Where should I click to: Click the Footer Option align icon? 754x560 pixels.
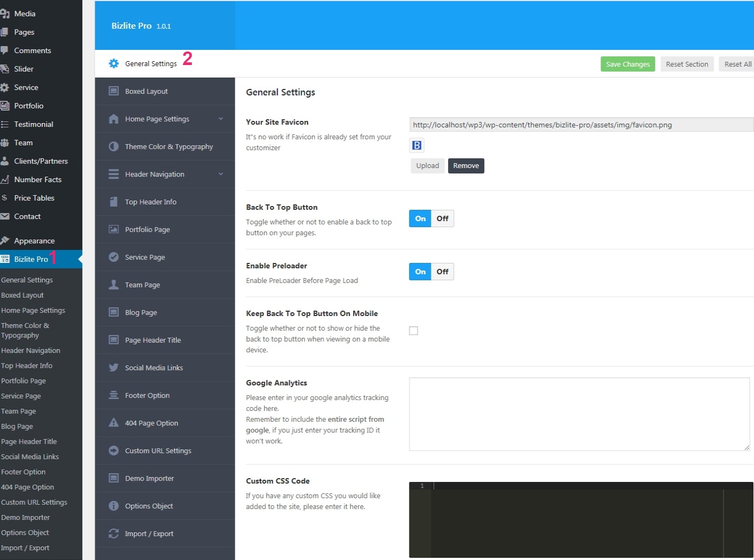pos(114,395)
